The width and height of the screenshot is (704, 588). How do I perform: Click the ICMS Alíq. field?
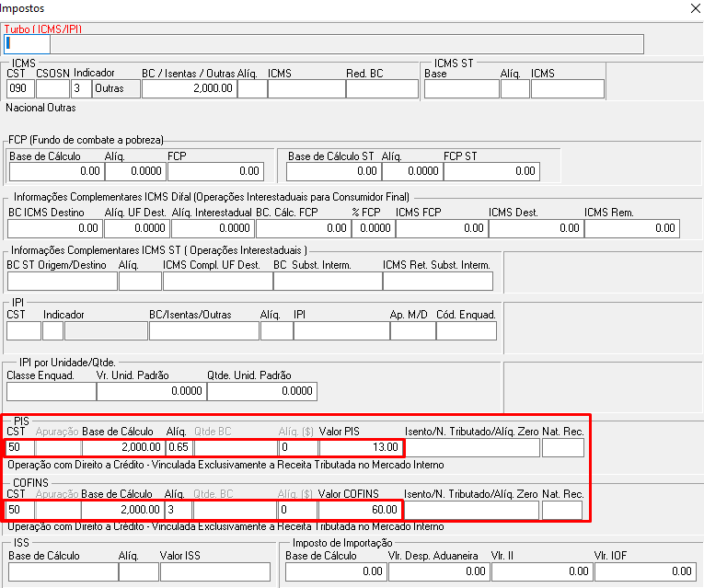point(252,88)
